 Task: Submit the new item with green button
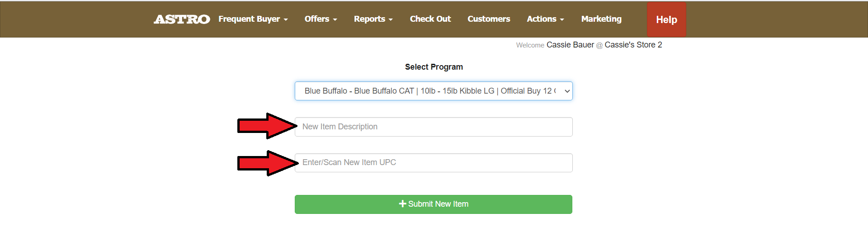(433, 204)
